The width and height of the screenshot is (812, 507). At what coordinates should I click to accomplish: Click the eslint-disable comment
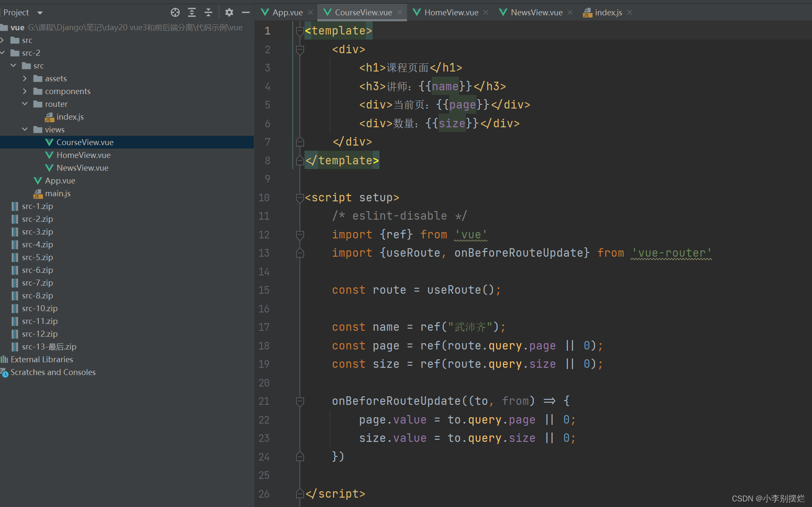coord(399,216)
